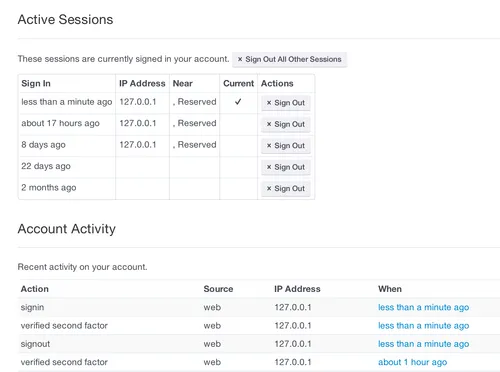Select 'less than a minute ago' sign in cell
Screen dimensions: 500x372
pyautogui.click(x=67, y=102)
